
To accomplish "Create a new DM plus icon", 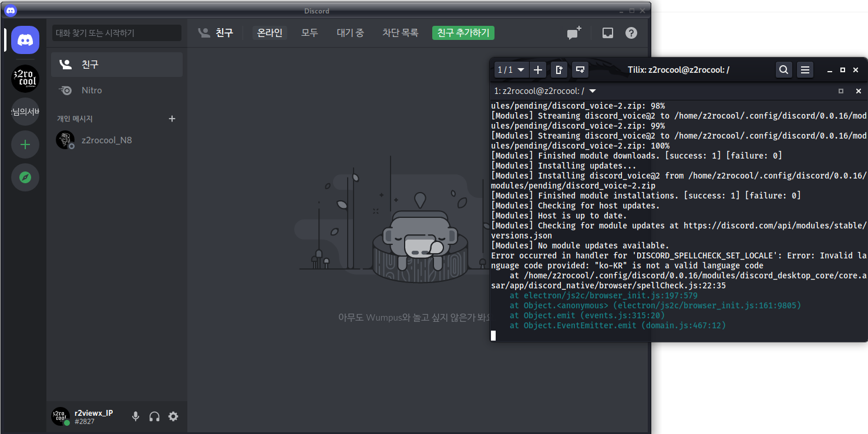I will [172, 119].
